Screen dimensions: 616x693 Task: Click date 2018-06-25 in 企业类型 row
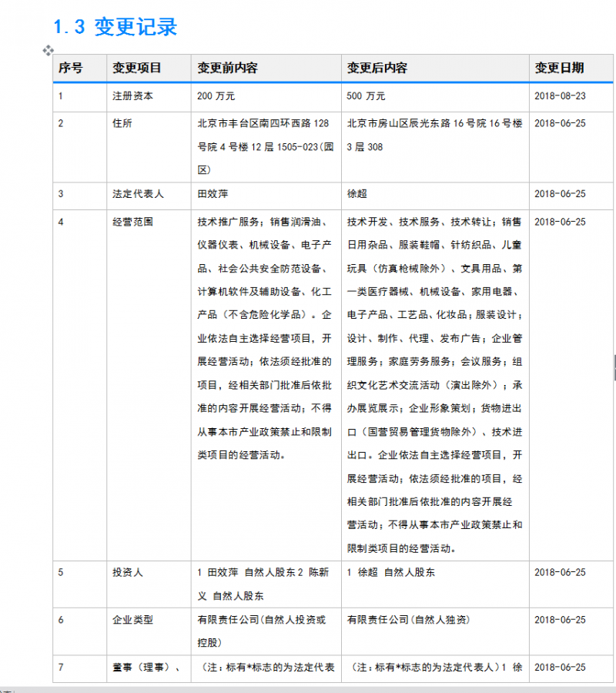point(560,620)
